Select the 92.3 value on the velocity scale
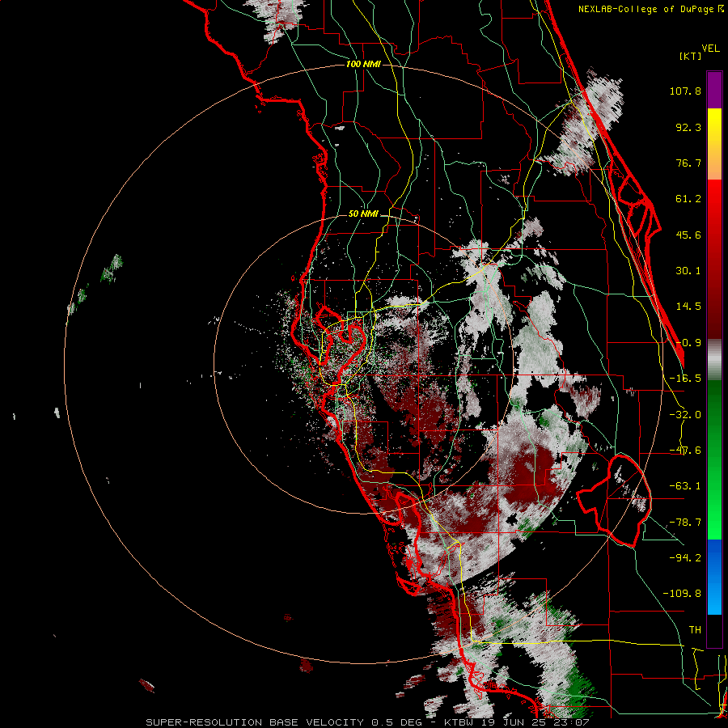Viewport: 728px width, 728px height. (x=688, y=127)
